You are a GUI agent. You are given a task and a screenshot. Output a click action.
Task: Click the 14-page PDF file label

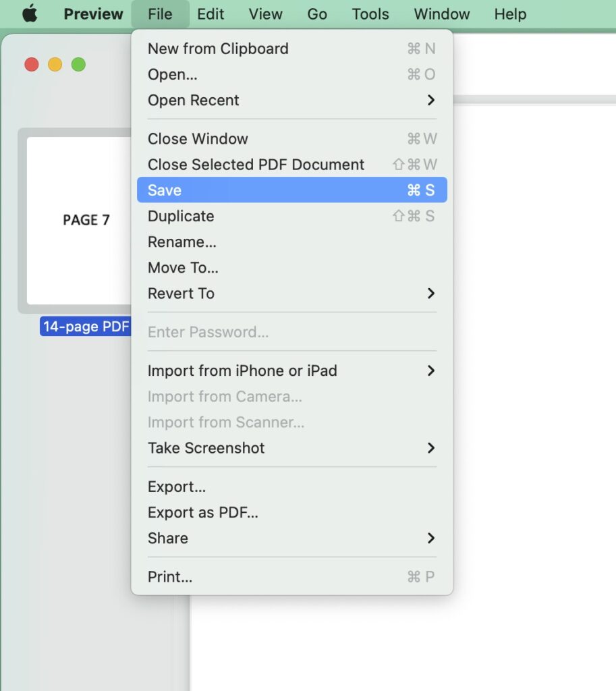86,327
